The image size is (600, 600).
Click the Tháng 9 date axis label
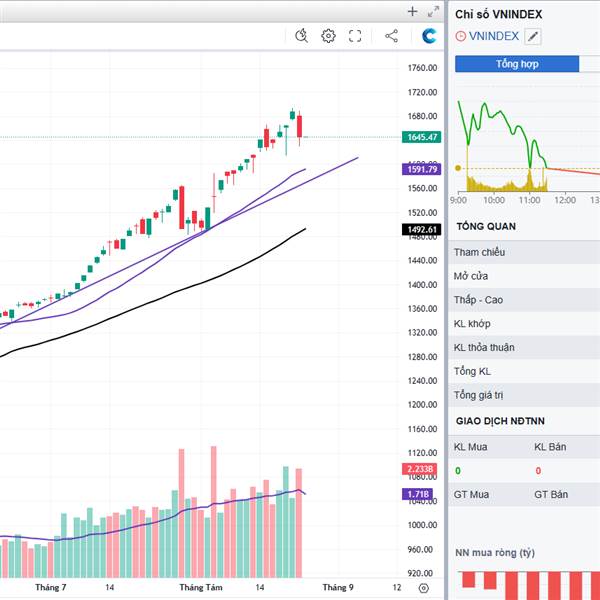pyautogui.click(x=338, y=587)
